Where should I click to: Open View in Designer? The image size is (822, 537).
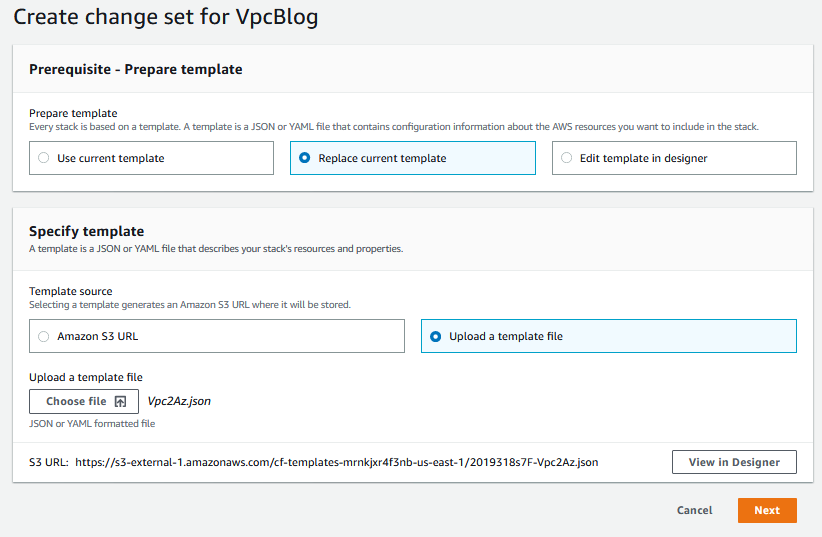click(734, 462)
